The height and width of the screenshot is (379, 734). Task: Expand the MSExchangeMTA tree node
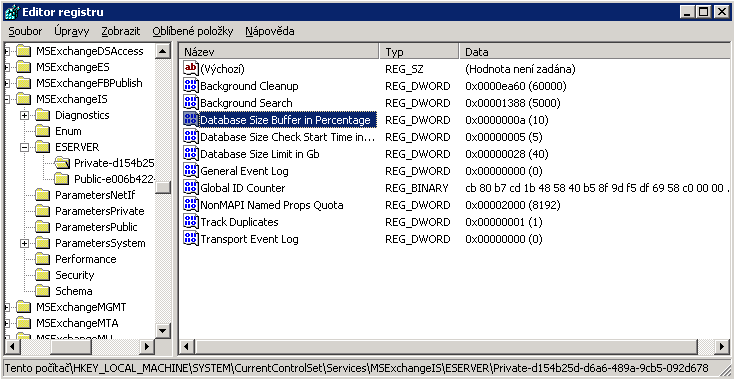pos(7,323)
